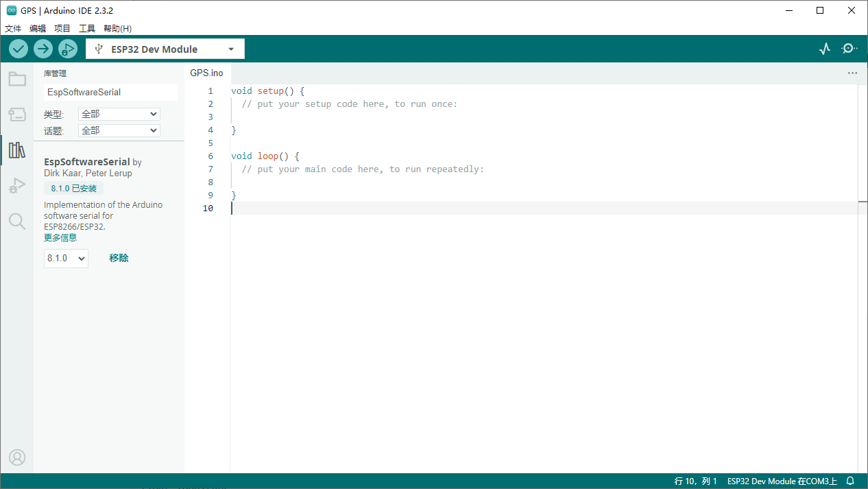Click the void setup() code line

coord(267,91)
